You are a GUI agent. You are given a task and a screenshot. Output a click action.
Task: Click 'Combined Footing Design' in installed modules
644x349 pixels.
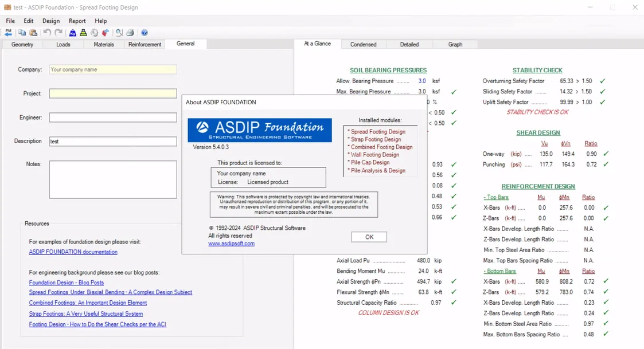[381, 147]
